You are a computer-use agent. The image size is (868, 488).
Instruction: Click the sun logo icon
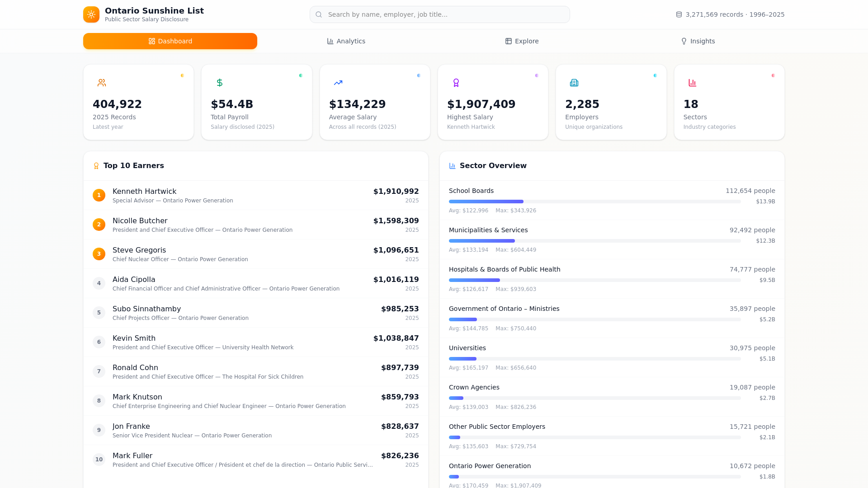91,14
